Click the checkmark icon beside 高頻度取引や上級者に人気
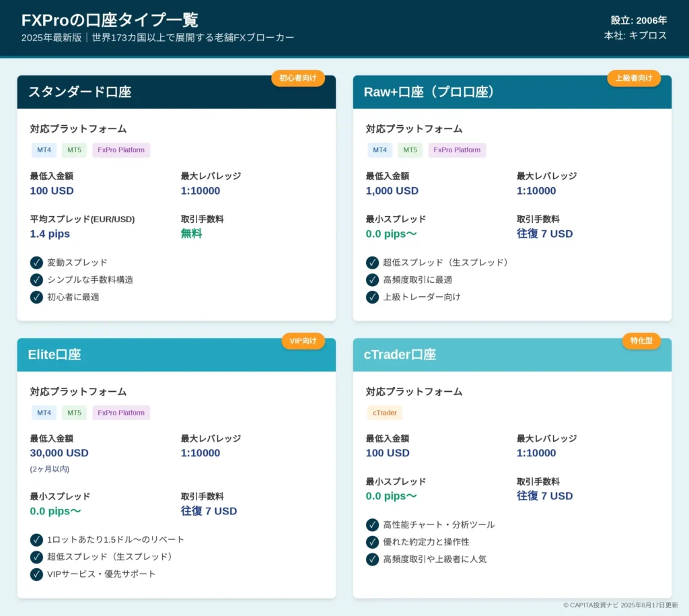The image size is (689, 616). click(x=372, y=559)
